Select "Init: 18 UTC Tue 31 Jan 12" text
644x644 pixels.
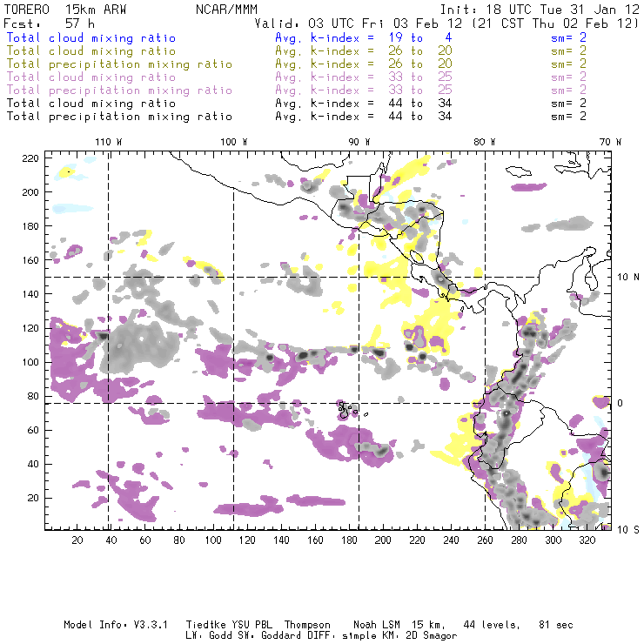pyautogui.click(x=540, y=10)
